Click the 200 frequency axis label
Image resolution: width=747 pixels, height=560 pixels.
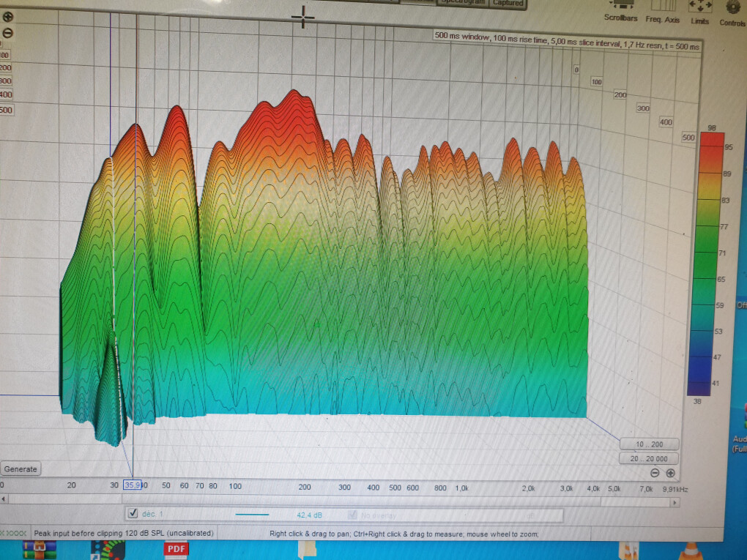(305, 487)
